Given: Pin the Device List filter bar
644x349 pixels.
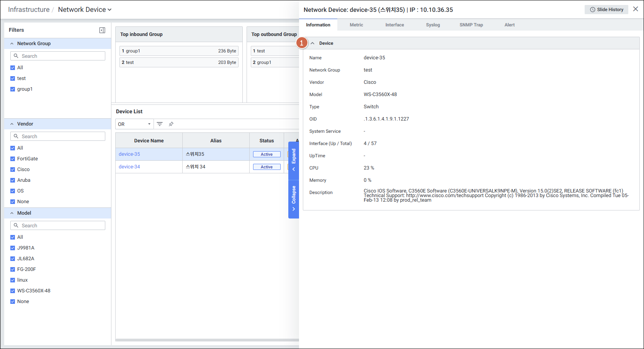Looking at the screenshot, I should tap(171, 124).
